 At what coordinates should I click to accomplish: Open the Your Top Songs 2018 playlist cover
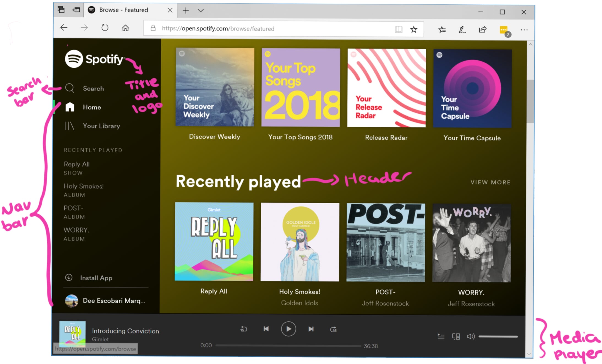coord(301,87)
